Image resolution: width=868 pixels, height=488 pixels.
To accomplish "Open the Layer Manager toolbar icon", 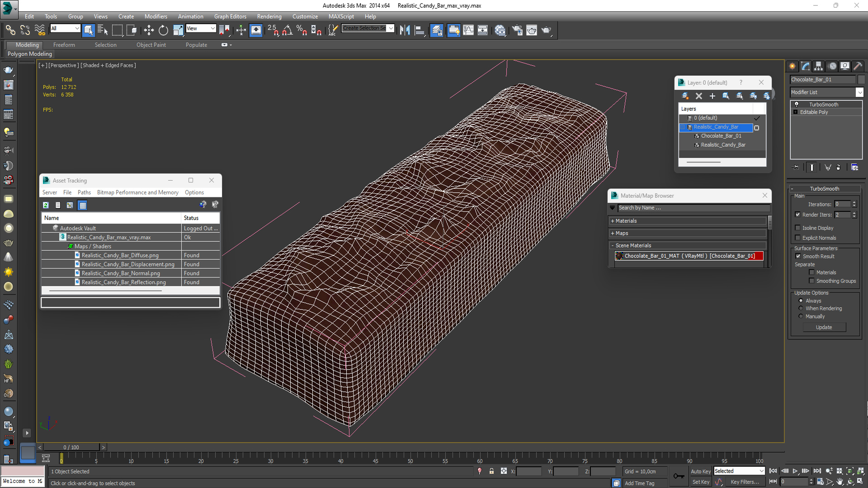I will click(437, 30).
